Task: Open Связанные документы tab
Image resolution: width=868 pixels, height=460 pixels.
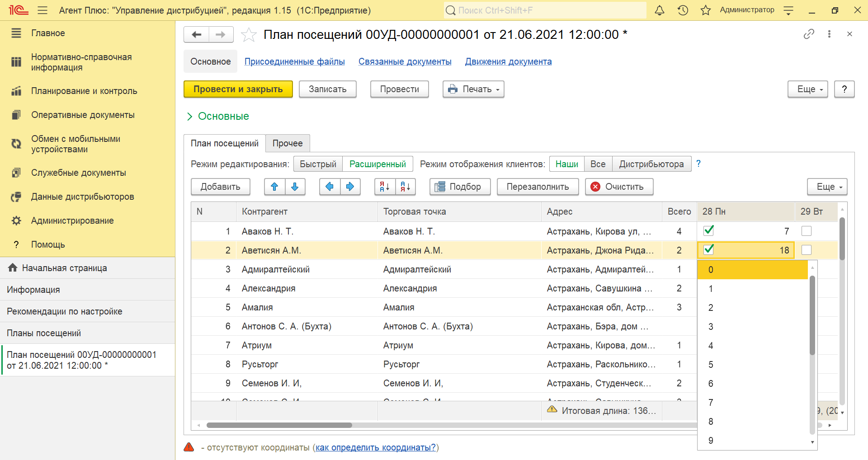Action: pyautogui.click(x=405, y=61)
